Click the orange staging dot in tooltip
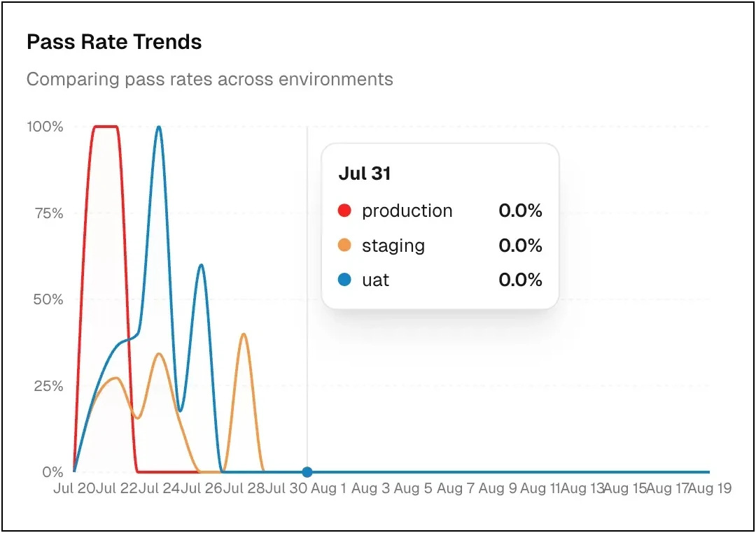Viewport: 756px width, 533px height. pos(344,246)
